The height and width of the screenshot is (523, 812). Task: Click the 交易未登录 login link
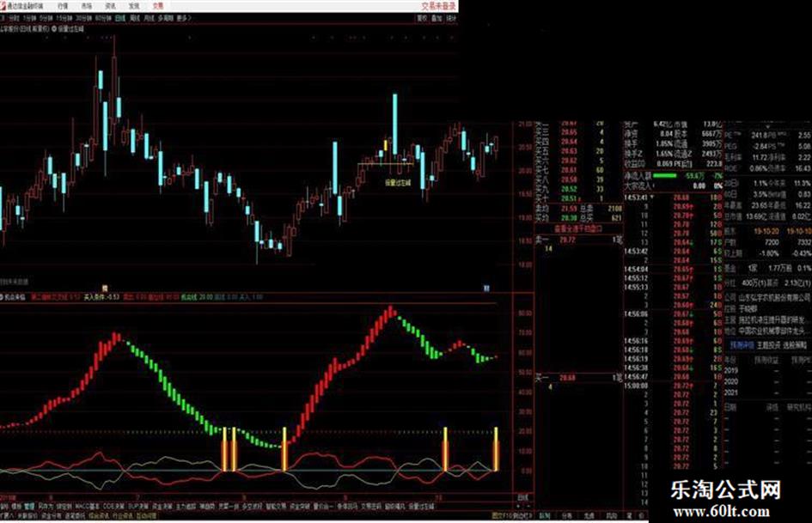(x=438, y=6)
